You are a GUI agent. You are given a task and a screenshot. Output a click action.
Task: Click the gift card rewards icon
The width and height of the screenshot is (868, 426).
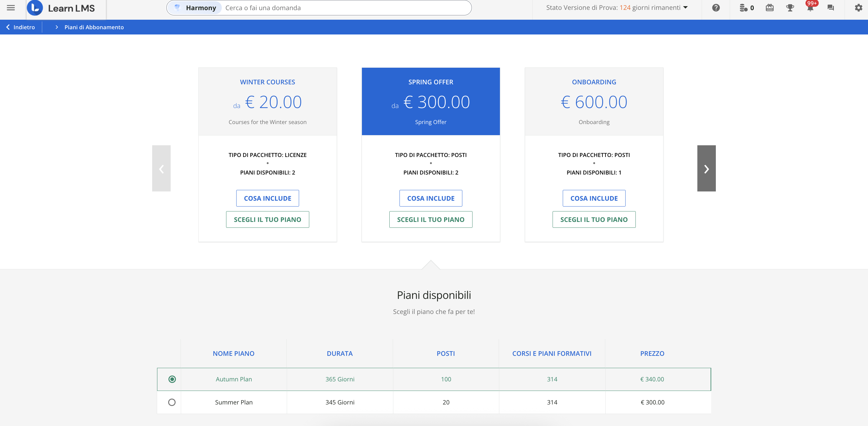click(770, 8)
